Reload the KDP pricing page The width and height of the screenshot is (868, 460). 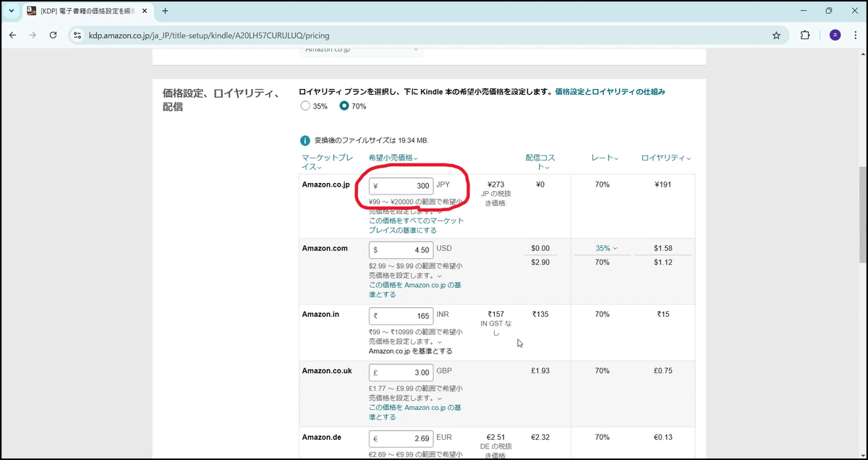tap(53, 35)
